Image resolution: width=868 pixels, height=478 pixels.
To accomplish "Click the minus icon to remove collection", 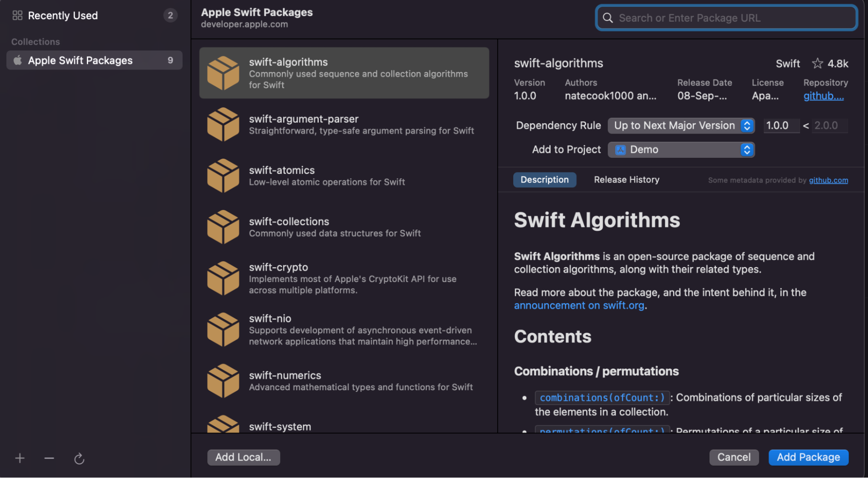I will 49,458.
